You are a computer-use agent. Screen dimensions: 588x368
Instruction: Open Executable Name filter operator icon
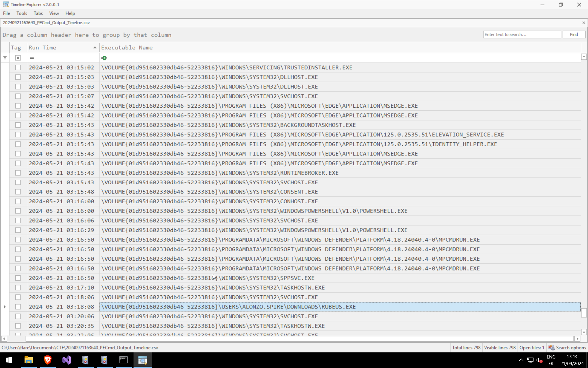104,58
